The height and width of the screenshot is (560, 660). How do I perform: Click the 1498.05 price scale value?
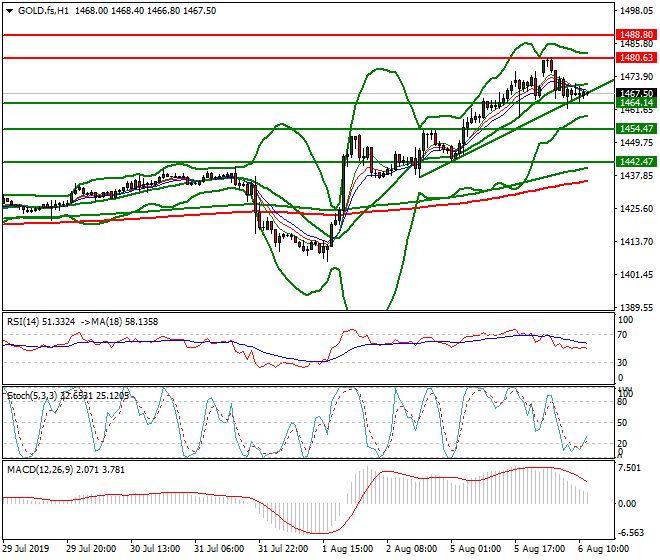click(636, 11)
